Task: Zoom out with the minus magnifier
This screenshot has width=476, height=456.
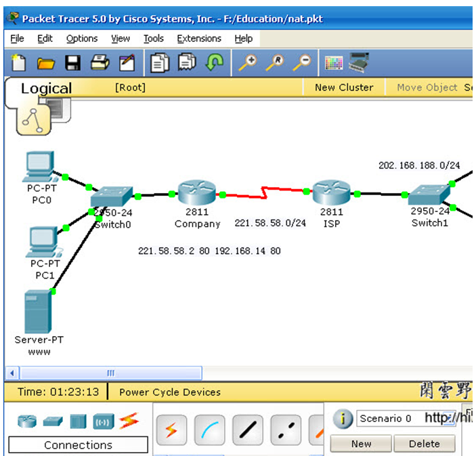Action: [302, 62]
